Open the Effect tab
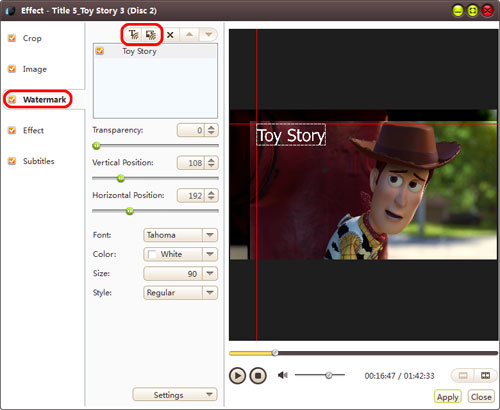Viewport: 500px width, 410px height. [x=33, y=130]
